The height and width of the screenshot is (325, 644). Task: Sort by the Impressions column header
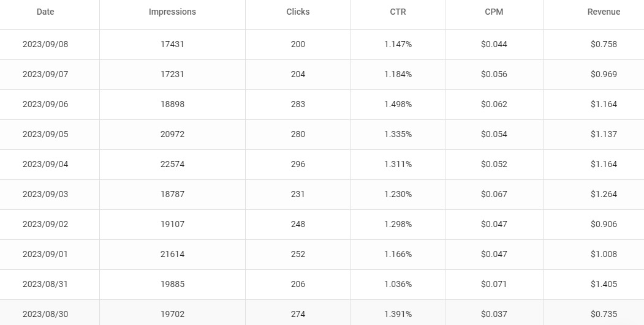tap(172, 12)
